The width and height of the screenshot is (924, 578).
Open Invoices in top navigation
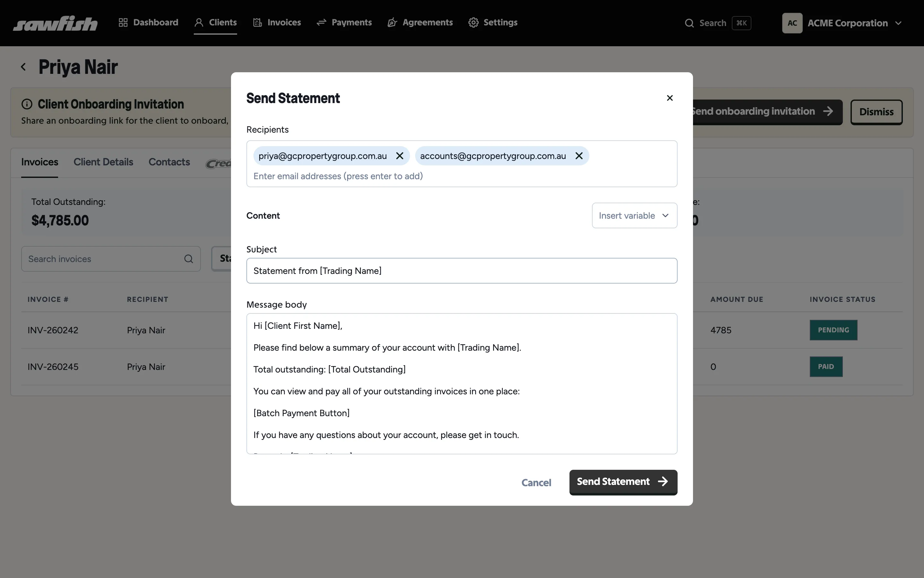(x=277, y=22)
